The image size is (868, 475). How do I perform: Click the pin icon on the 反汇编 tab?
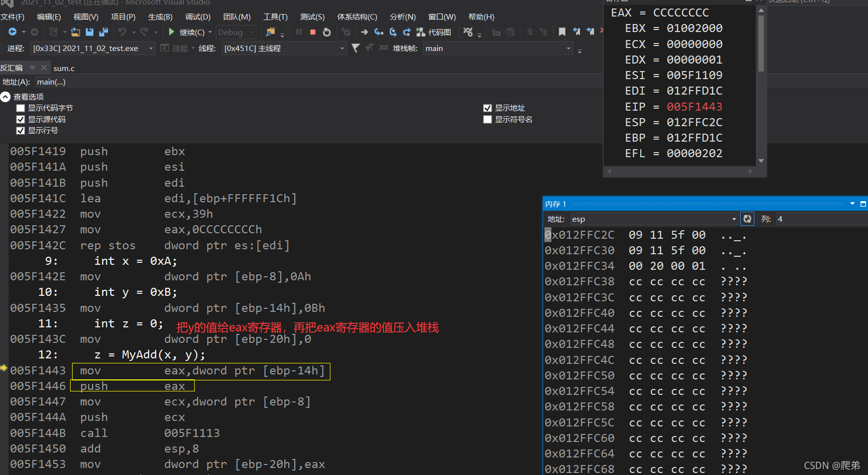33,68
